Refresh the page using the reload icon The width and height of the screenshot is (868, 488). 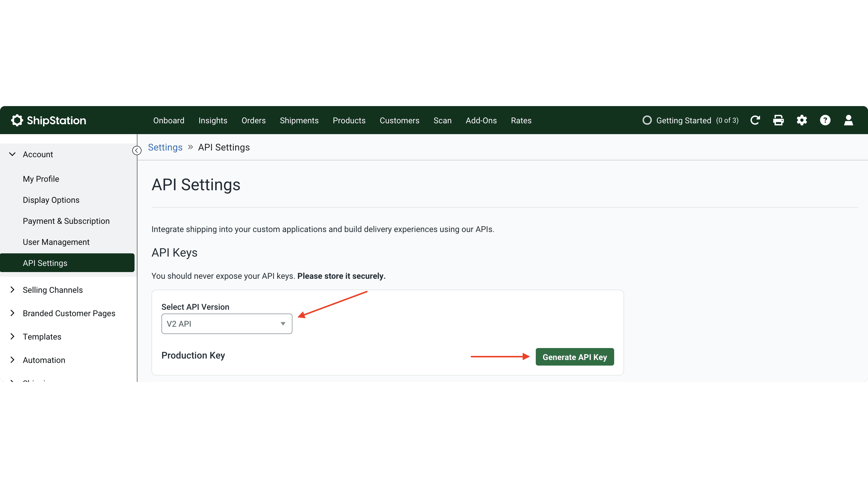tap(755, 120)
